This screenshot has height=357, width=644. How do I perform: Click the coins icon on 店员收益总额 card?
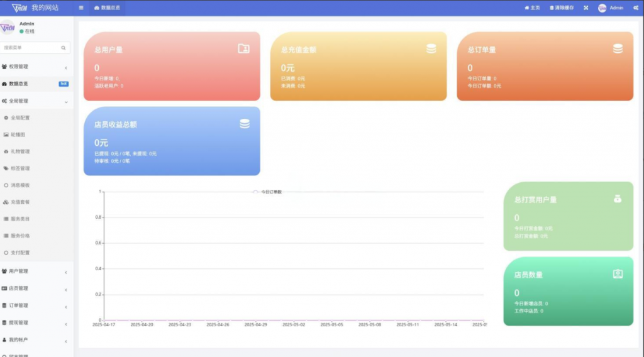tap(245, 124)
